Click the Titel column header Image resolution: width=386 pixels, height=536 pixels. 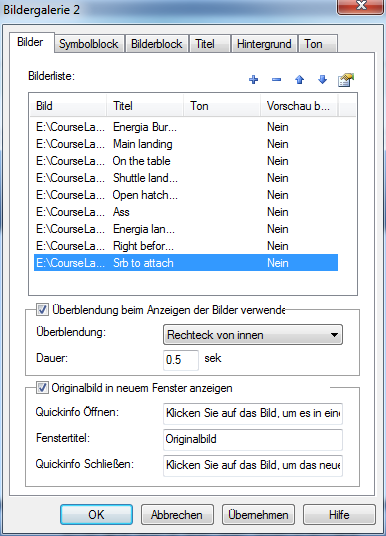pos(145,106)
